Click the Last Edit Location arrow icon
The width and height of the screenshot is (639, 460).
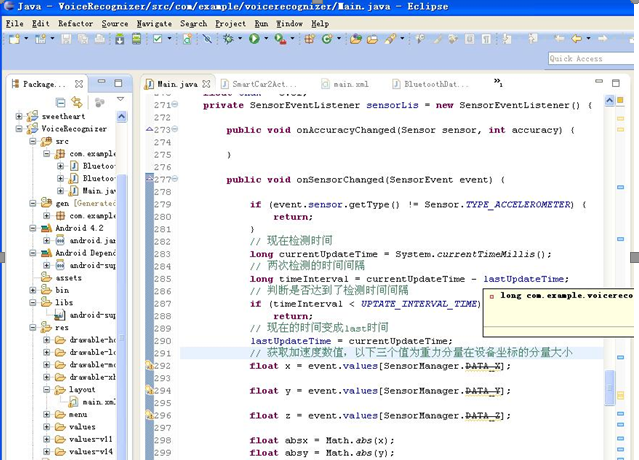pos(559,39)
